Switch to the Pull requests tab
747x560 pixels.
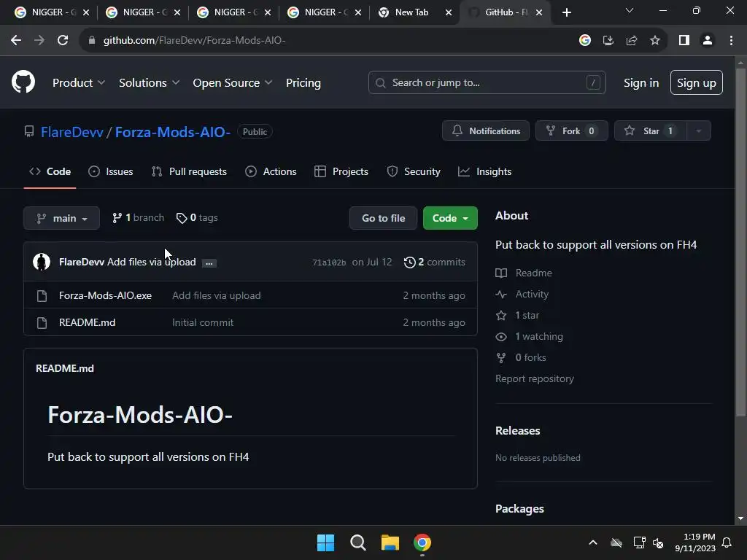click(189, 171)
